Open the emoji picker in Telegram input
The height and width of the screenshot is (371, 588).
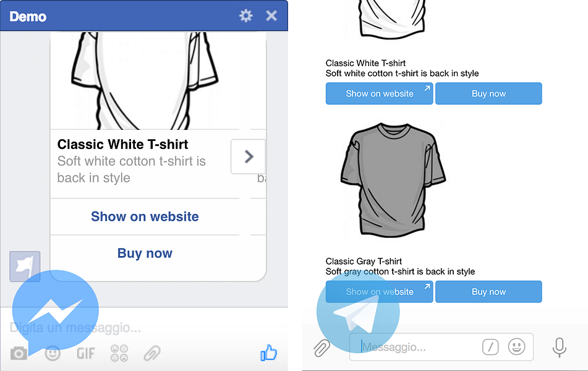(x=516, y=347)
